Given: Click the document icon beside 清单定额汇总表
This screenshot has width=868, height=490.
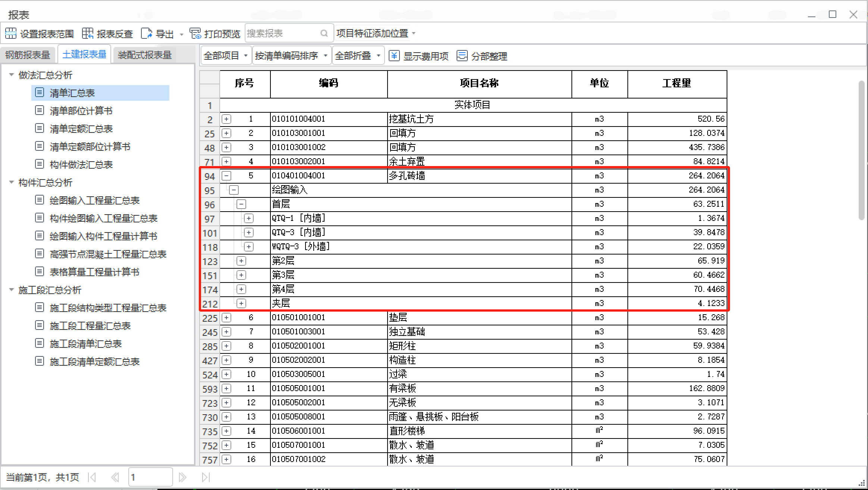Looking at the screenshot, I should coord(40,128).
